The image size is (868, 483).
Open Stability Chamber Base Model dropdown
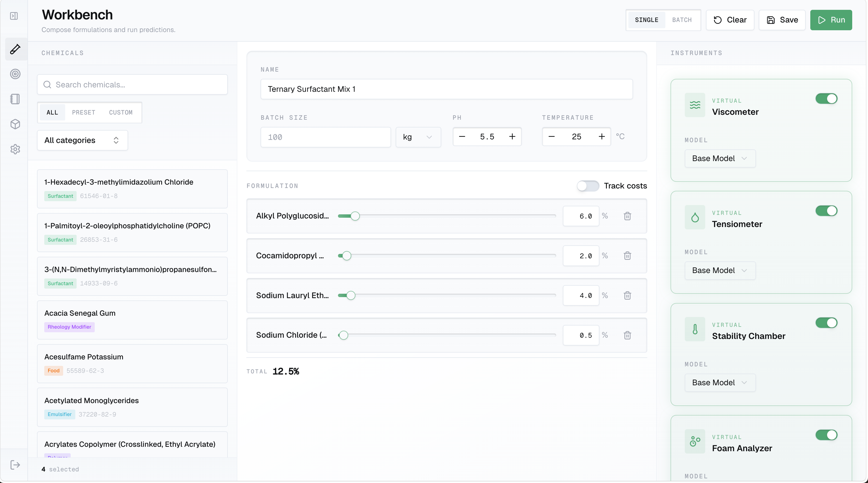coord(720,382)
